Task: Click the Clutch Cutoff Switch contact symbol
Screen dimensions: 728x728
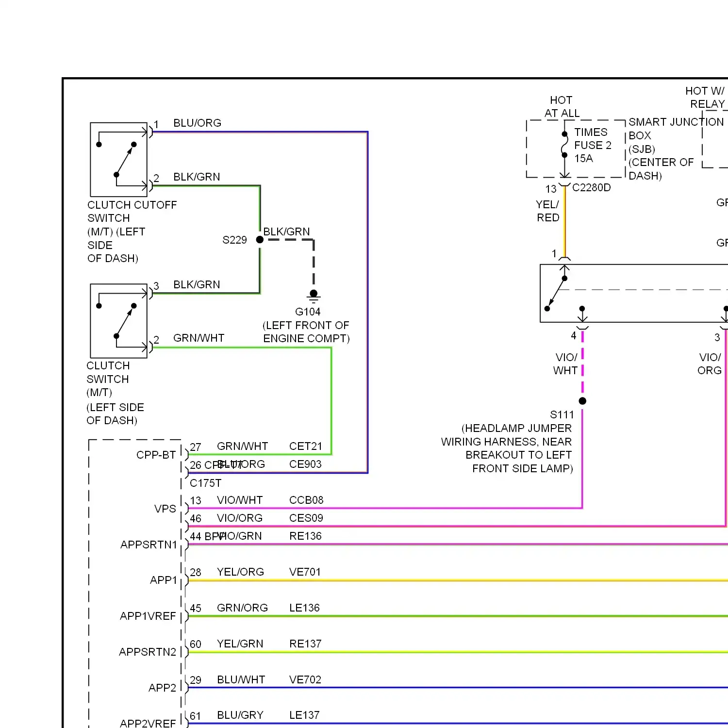Action: click(x=119, y=159)
